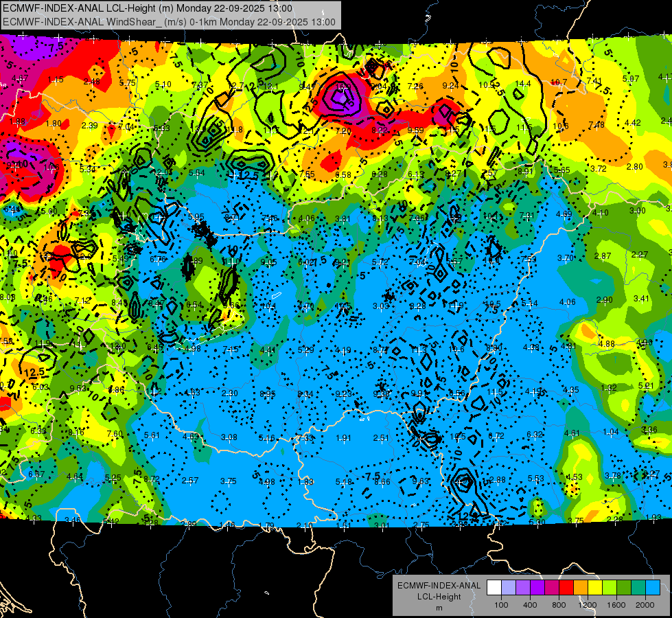Click the LCL-Height title line at top
The image size is (672, 618).
click(x=148, y=8)
